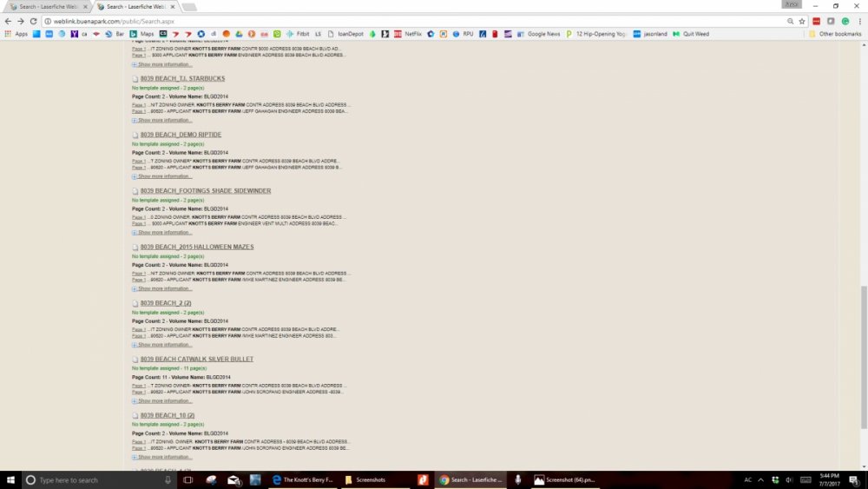Expand Show more information under BEACH_10 (2)
The image size is (868, 489).
[162, 457]
